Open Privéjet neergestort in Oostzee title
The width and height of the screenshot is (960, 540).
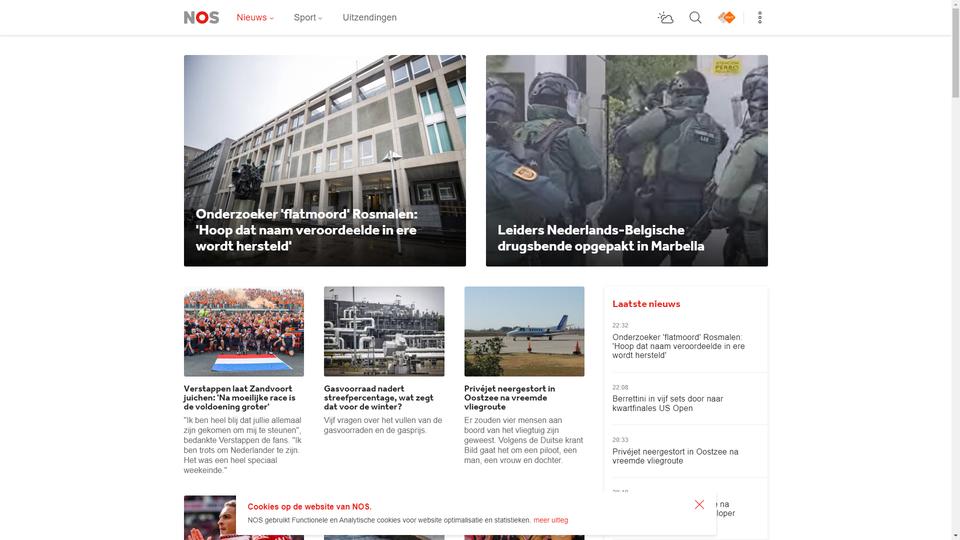click(x=509, y=397)
